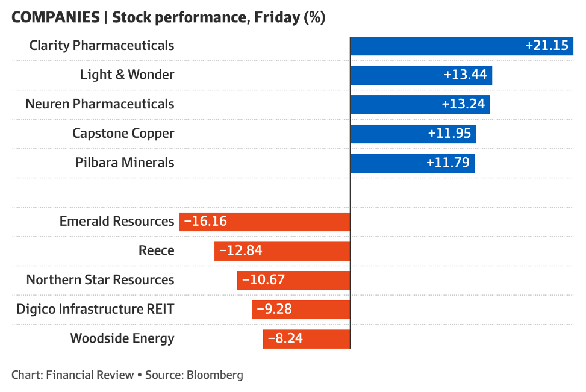This screenshot has height=392, width=586.
Task: Click the Emerald Resources label
Action: point(117,222)
